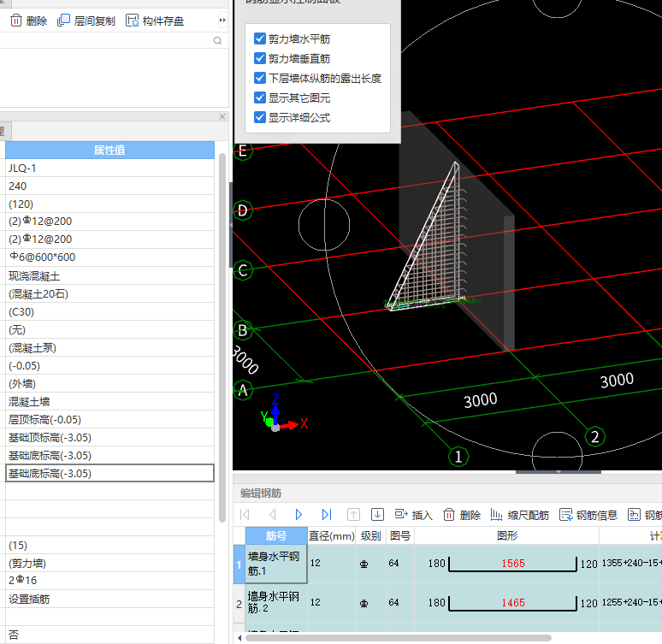
Task: Click the 属性值 column header
Action: click(x=109, y=151)
